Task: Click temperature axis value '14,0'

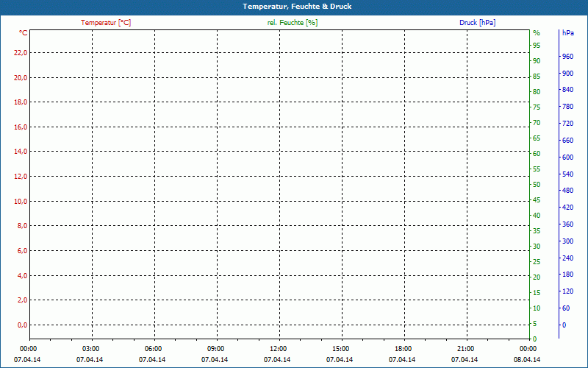Action: (x=21, y=152)
